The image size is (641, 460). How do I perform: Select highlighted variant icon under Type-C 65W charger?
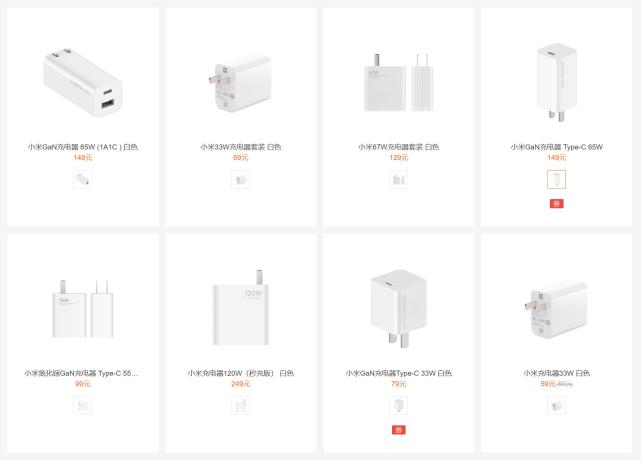pyautogui.click(x=556, y=180)
